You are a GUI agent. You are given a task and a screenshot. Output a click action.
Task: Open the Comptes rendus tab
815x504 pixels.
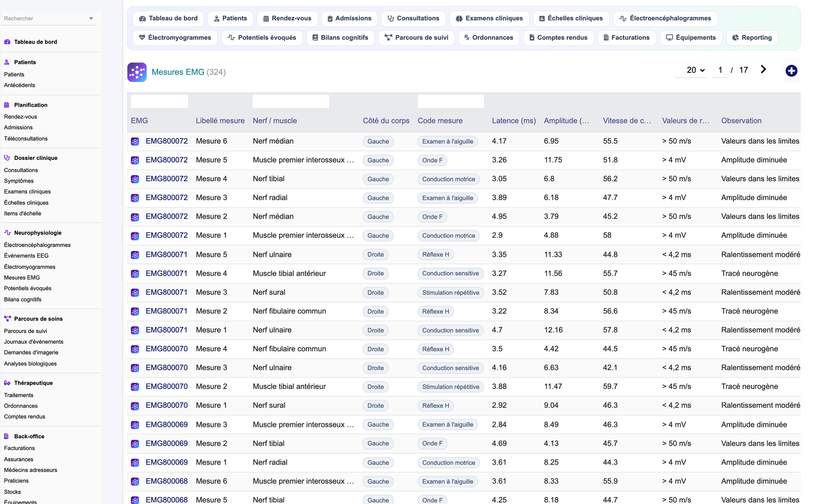coord(558,38)
